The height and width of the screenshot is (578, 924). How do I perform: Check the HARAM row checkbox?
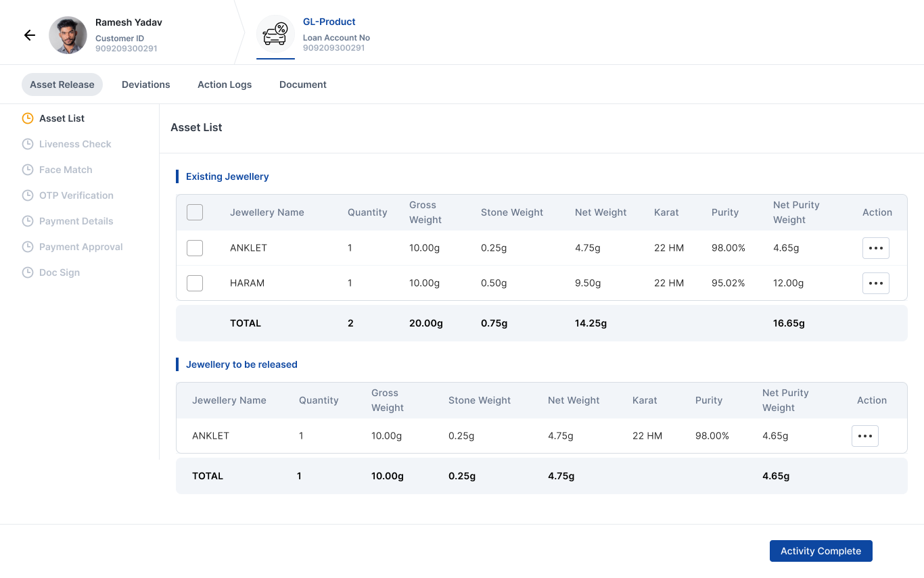pos(195,283)
